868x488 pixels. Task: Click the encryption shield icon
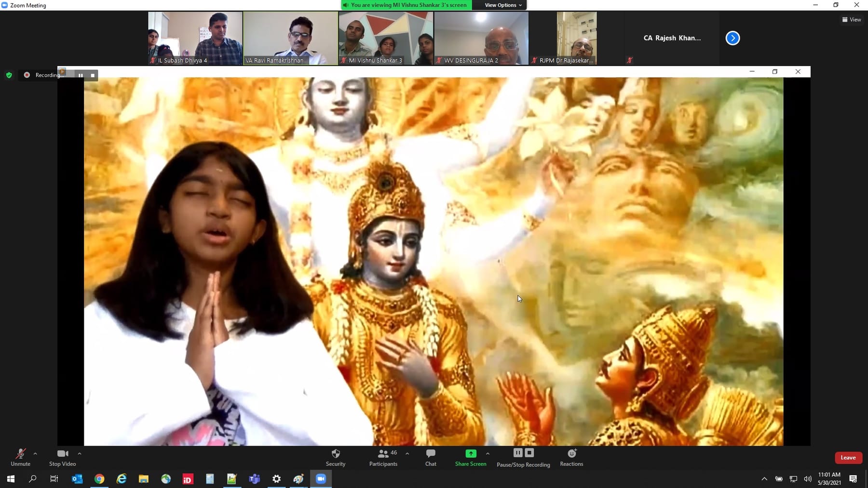coord(9,75)
